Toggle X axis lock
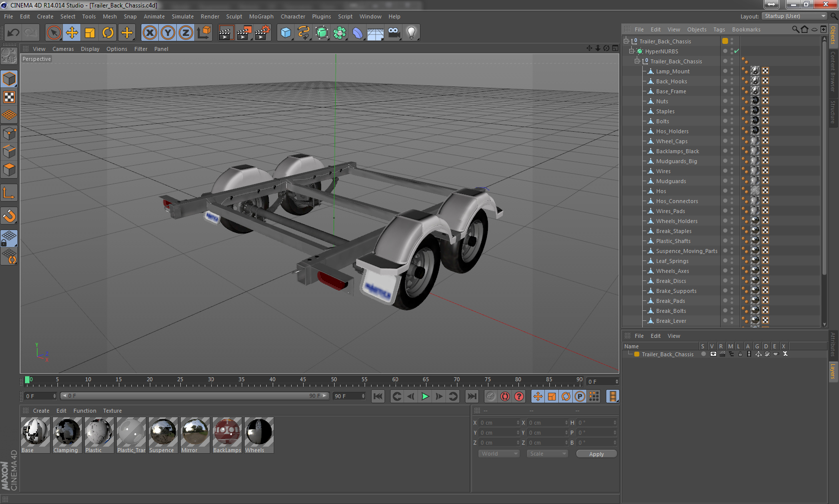Image resolution: width=839 pixels, height=504 pixels. pyautogui.click(x=150, y=33)
